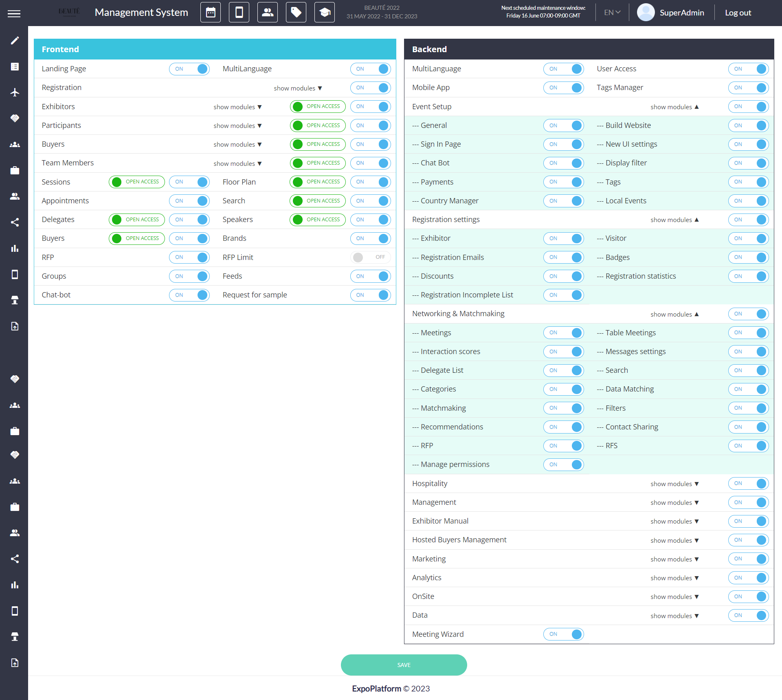Disable the Meeting Wizard toggle
Screen dimensions: 782x700
pos(563,634)
